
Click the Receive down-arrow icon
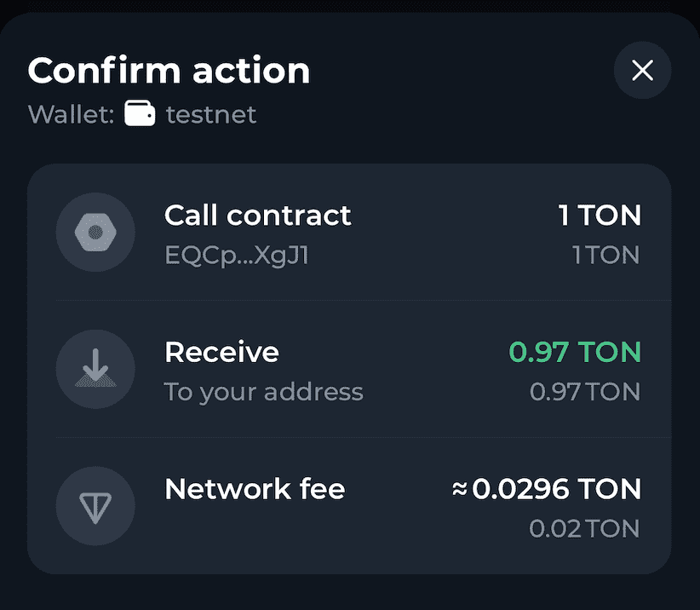95,369
